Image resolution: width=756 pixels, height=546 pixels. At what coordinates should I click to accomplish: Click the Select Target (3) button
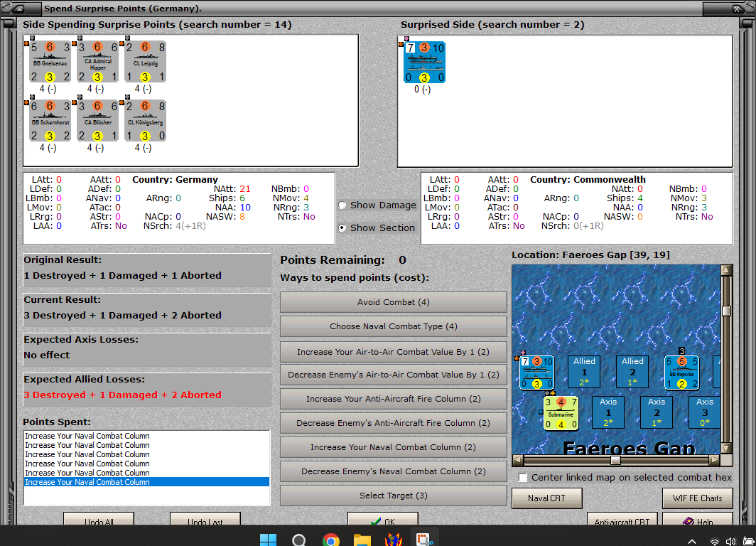tap(394, 496)
